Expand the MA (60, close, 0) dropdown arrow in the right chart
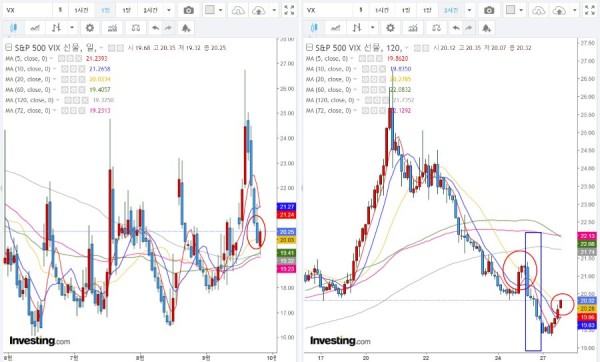The image size is (600, 362). (x=355, y=90)
